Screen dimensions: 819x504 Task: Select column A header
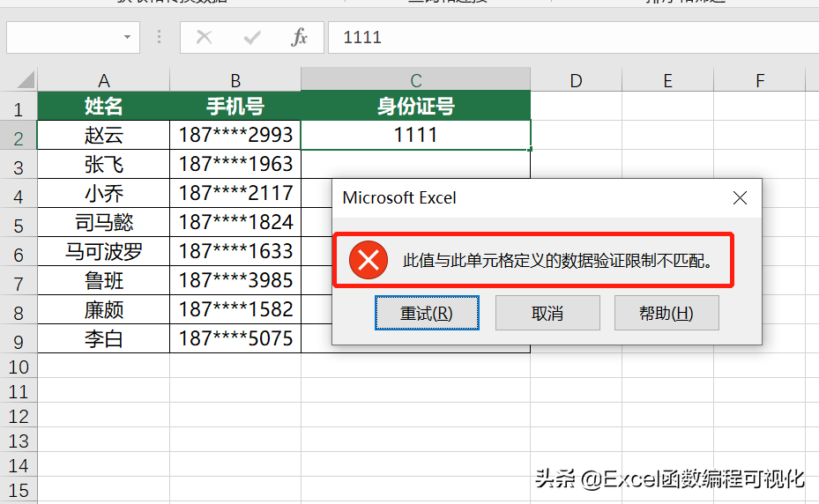[103, 80]
